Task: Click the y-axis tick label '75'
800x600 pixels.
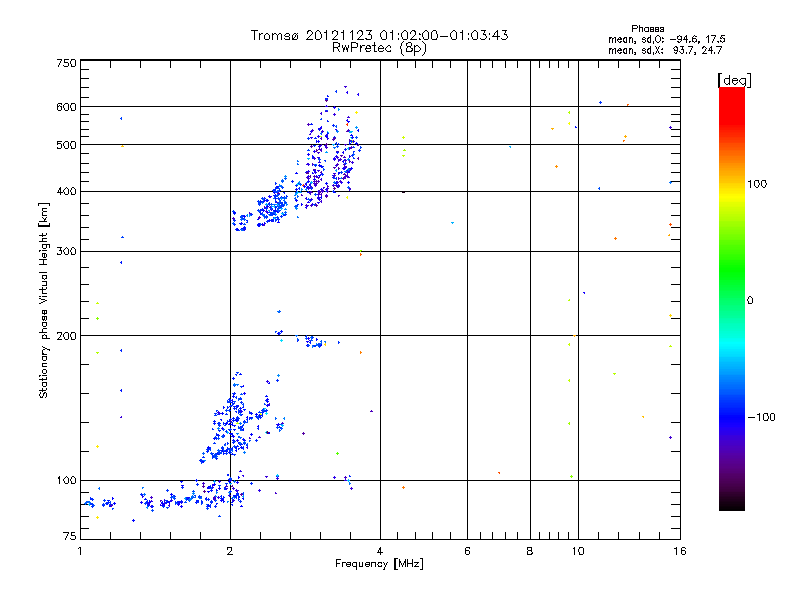Action: click(70, 536)
